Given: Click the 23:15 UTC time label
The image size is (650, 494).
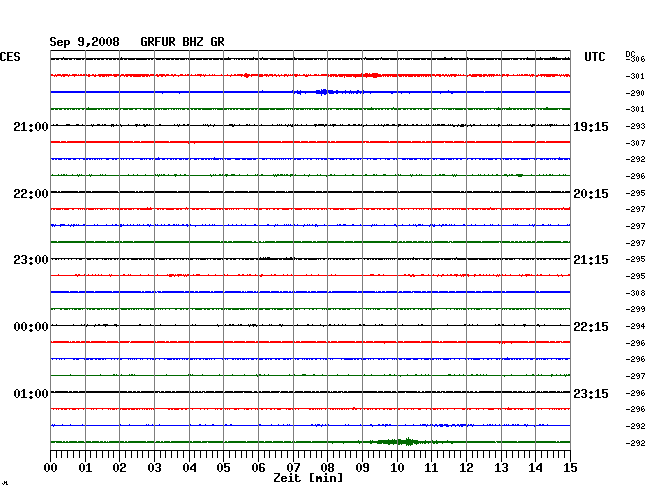Looking at the screenshot, I should (591, 393).
